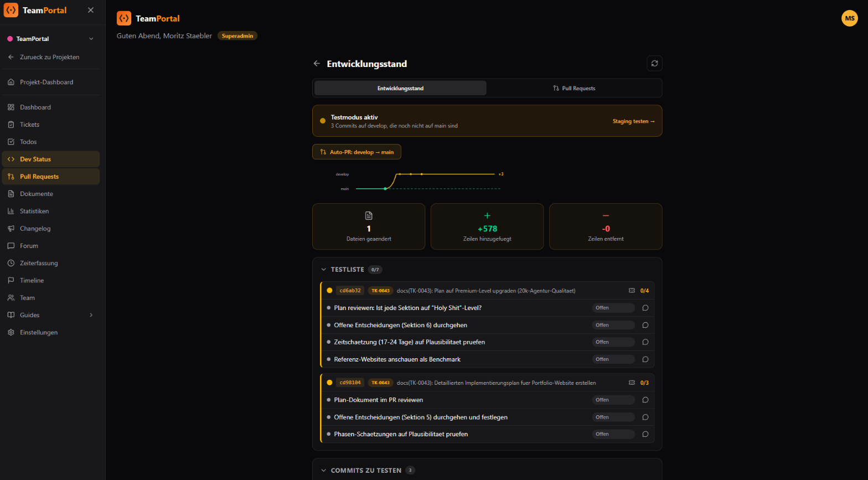Screen dimensions: 868x480
Task: Click the main branch commit dot in graph
Action: 385,189
